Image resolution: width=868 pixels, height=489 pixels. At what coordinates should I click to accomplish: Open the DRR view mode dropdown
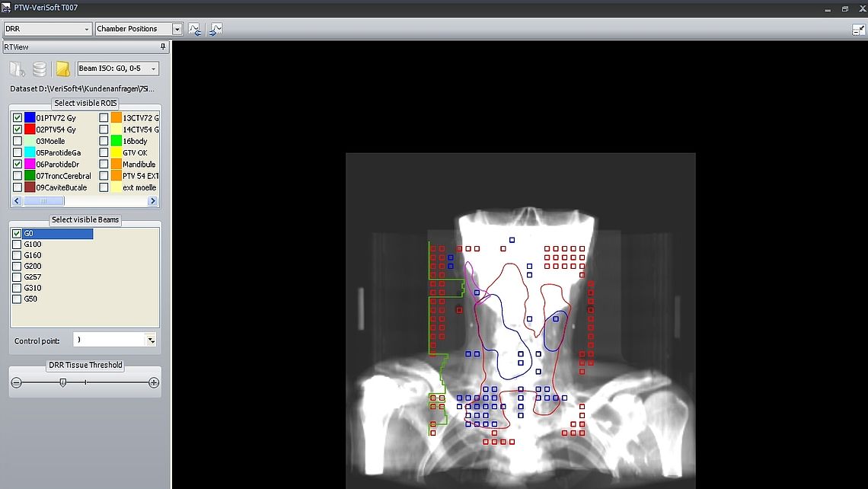pos(86,28)
